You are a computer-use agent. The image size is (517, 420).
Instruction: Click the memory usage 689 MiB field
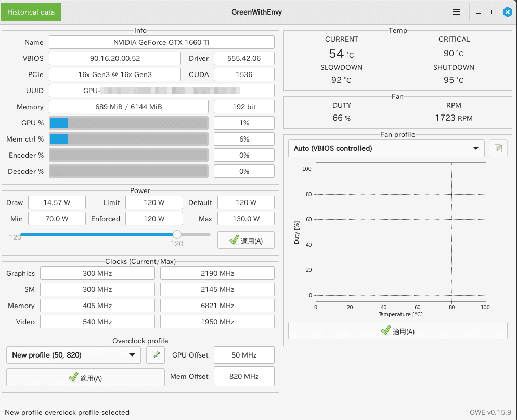point(128,107)
